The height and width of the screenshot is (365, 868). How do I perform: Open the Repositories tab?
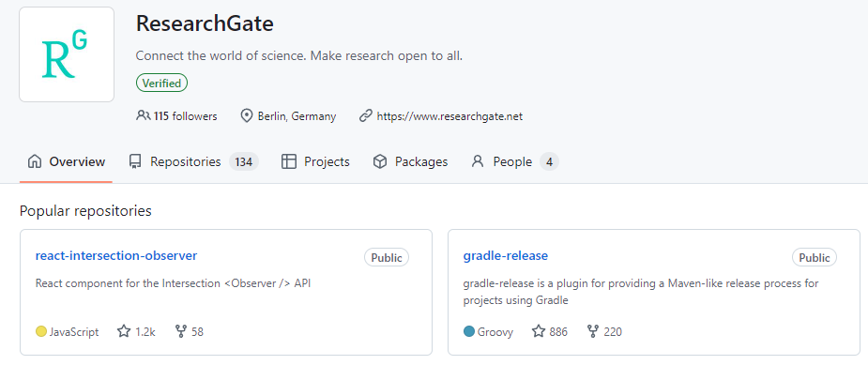click(x=193, y=161)
